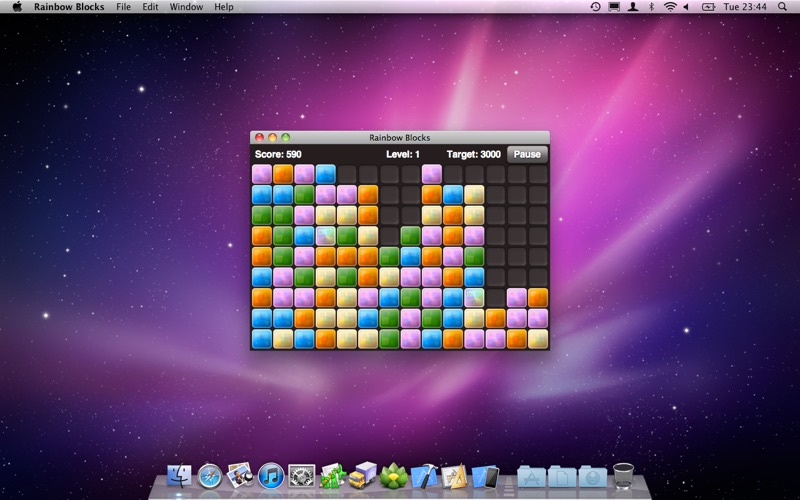800x500 pixels.
Task: Click the Spotlight search magnifier icon
Action: 785,7
